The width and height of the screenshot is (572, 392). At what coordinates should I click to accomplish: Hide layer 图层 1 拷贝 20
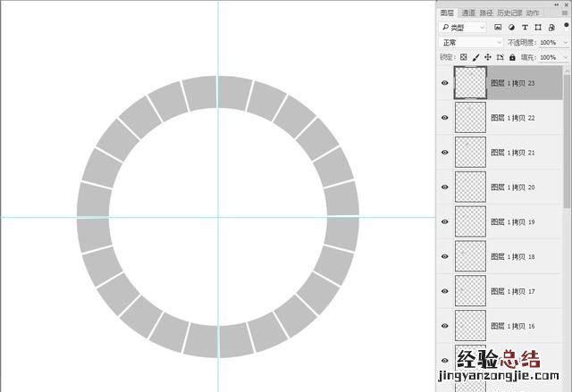pyautogui.click(x=445, y=187)
